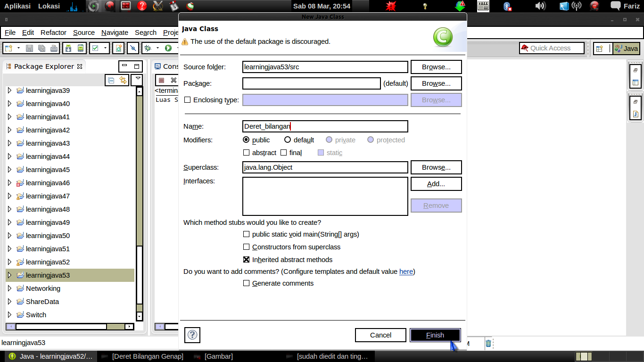Open the Android Virtual Device Manager icon
The image size is (644, 362).
pos(81,48)
